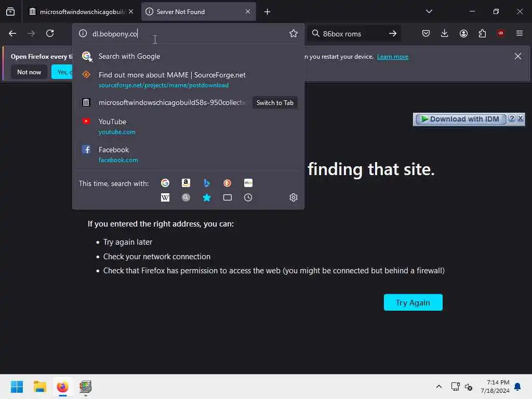
Task: Click Not now on the notification
Action: coord(29,72)
